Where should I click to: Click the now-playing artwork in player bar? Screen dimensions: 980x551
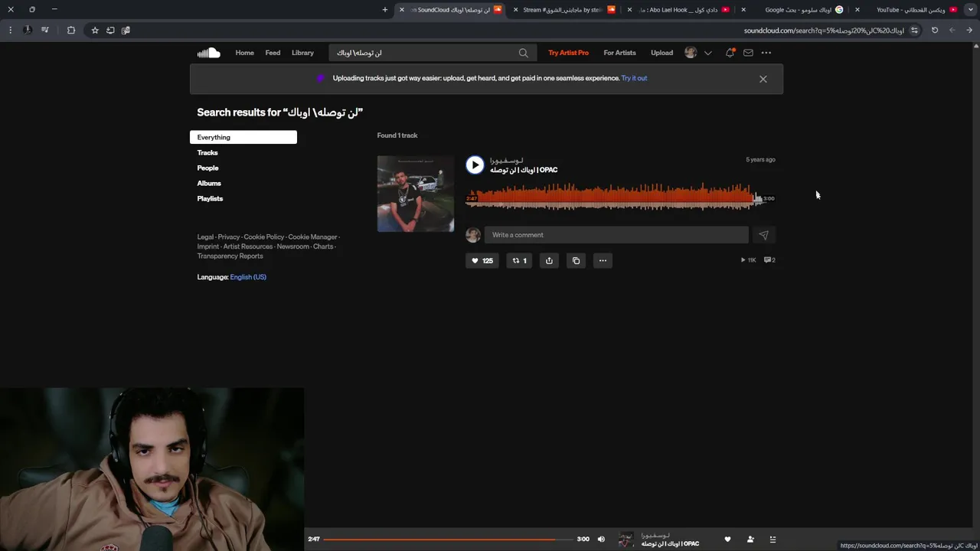pos(626,540)
